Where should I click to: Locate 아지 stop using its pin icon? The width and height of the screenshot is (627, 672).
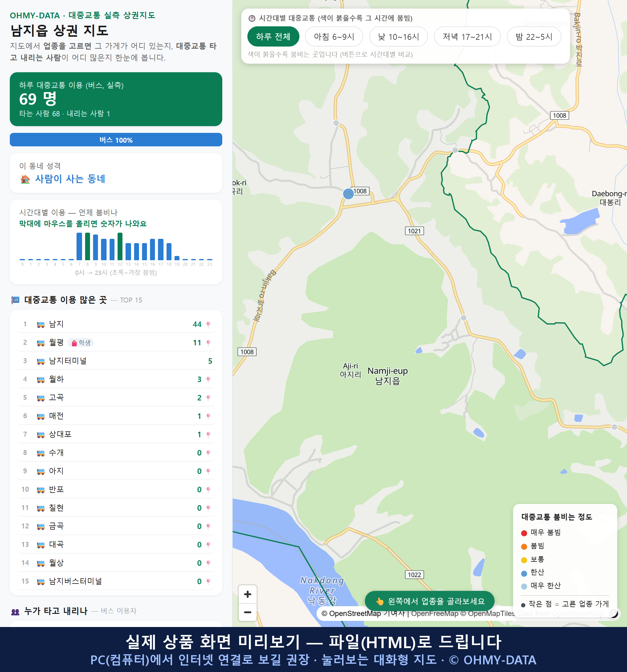click(x=208, y=471)
